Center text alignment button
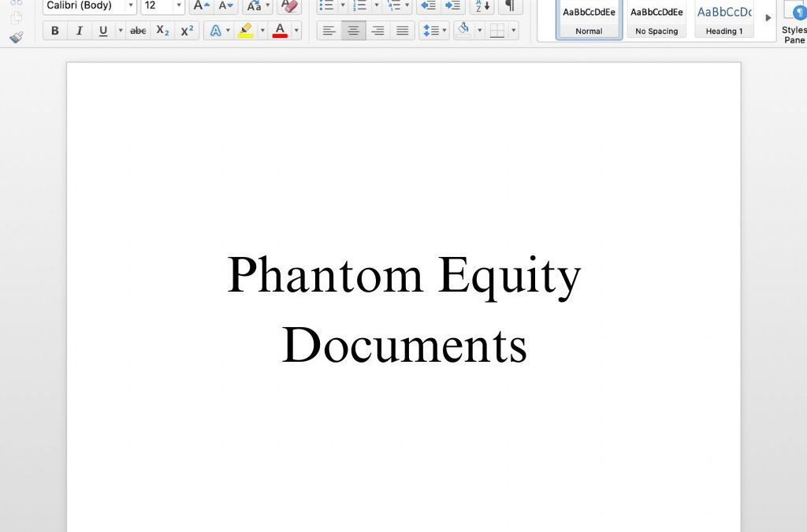The image size is (807, 532). tap(354, 31)
